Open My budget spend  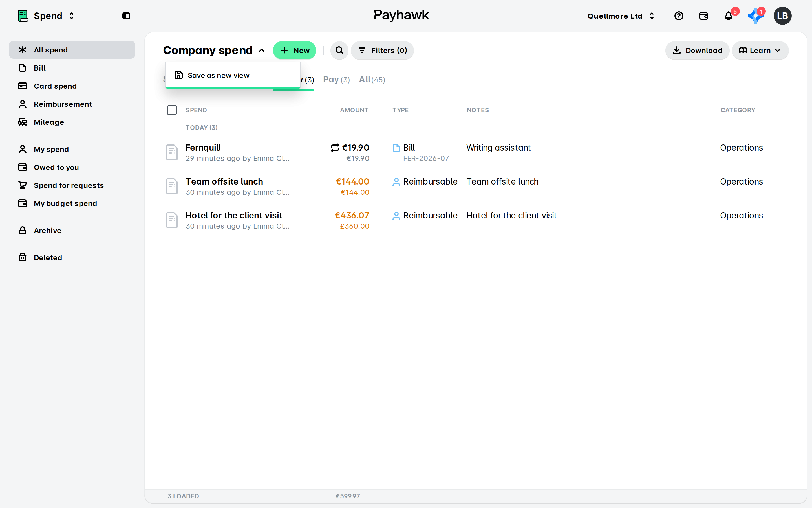click(72, 203)
